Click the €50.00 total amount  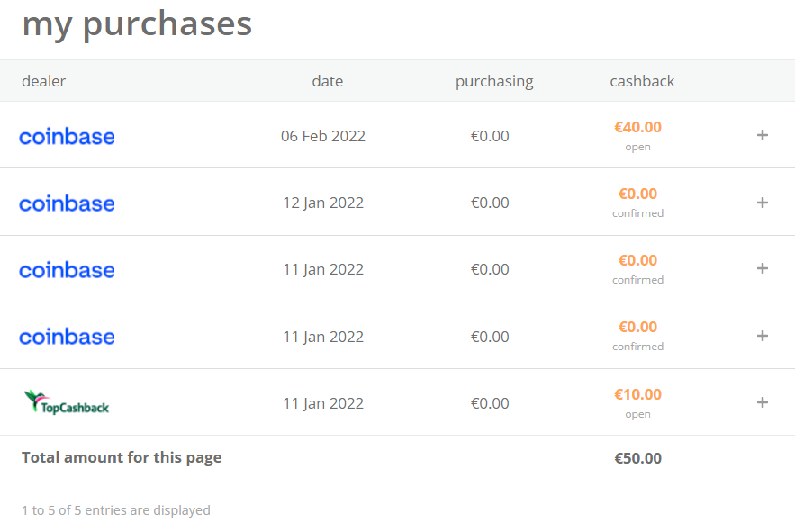637,458
